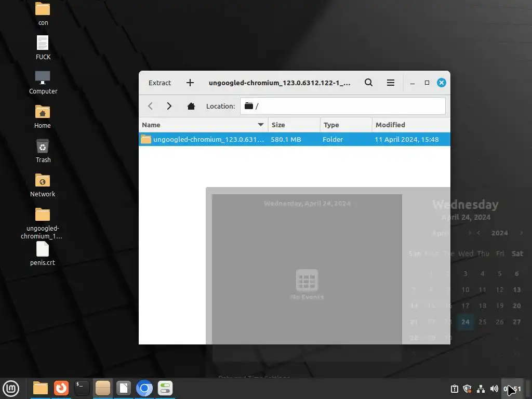Viewport: 532px width, 399px height.
Task: Launch Firefox from the taskbar
Action: 61,388
